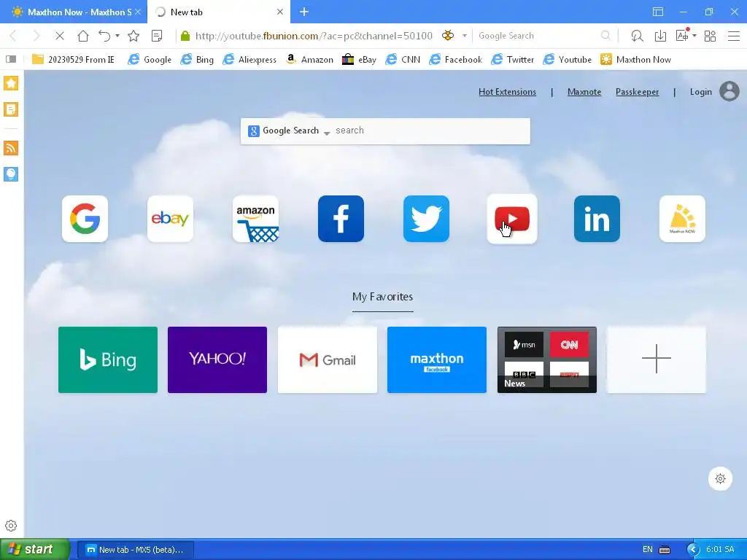
Task: Open Facebook bookmark in bookmarks bar
Action: pos(455,59)
